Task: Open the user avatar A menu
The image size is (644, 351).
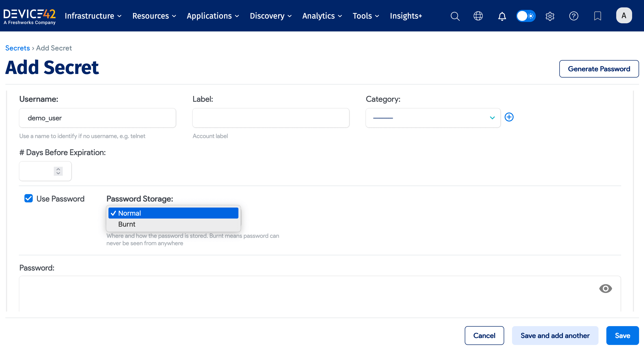Action: (624, 15)
